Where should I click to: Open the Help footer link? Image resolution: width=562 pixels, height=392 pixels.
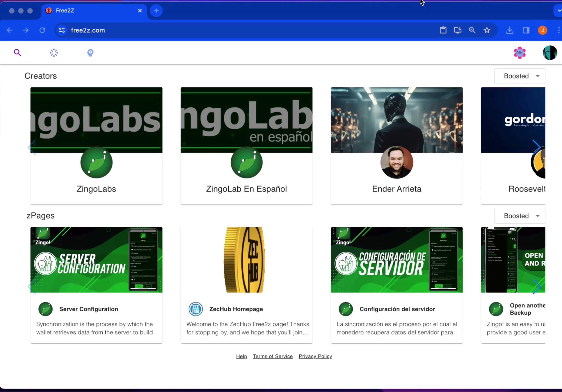(x=242, y=356)
